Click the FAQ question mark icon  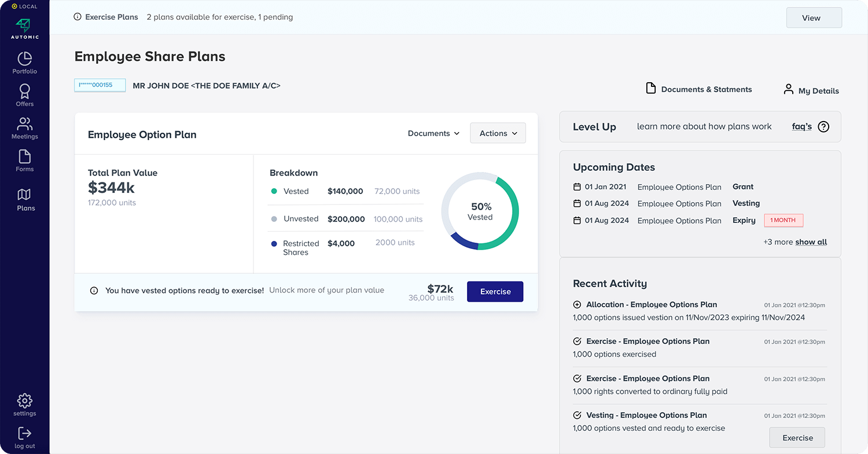823,127
